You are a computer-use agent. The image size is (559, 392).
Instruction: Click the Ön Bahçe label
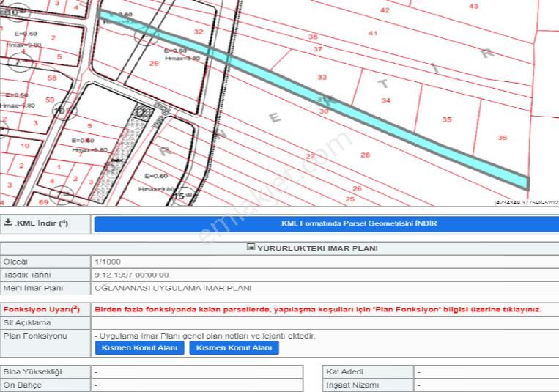point(22,385)
